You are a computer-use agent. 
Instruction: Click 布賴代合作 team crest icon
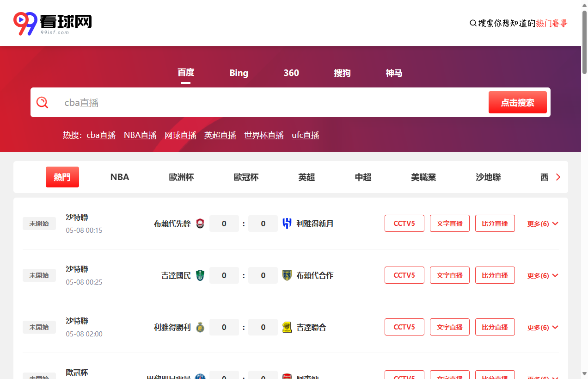tap(287, 275)
